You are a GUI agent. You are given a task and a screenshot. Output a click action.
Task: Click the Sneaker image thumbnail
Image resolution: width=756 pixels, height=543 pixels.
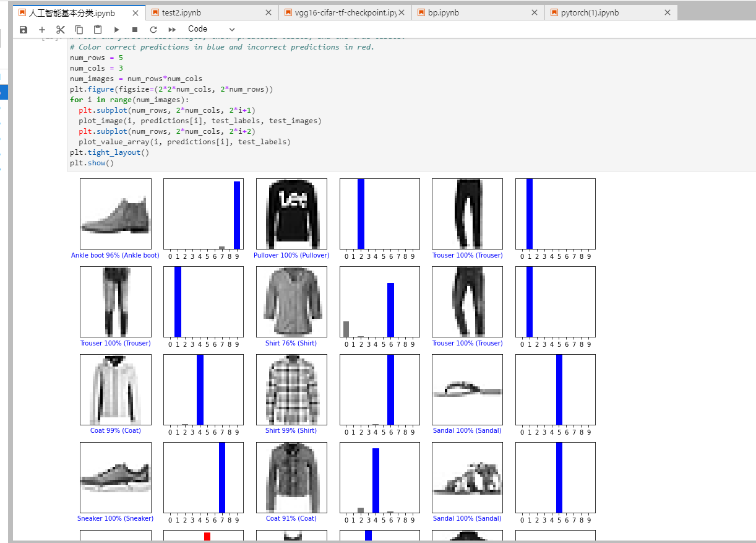[x=116, y=477]
